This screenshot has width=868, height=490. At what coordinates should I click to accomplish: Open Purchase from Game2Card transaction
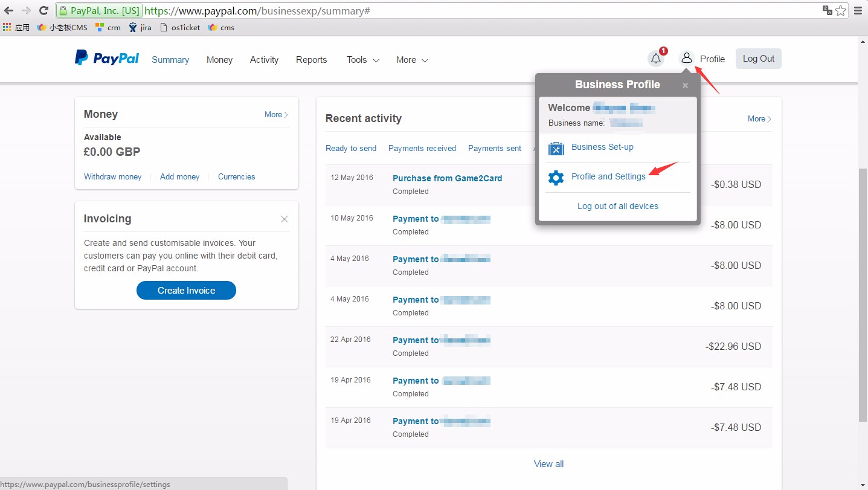tap(447, 178)
